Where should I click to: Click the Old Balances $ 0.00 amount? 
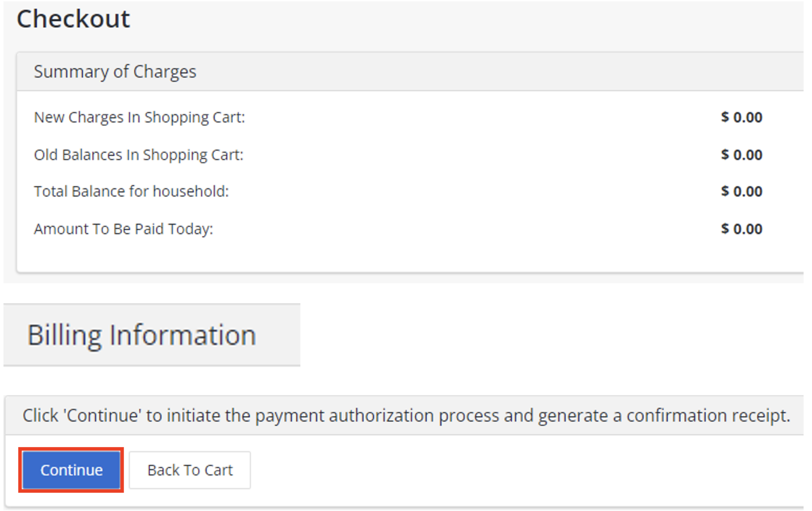tap(741, 155)
